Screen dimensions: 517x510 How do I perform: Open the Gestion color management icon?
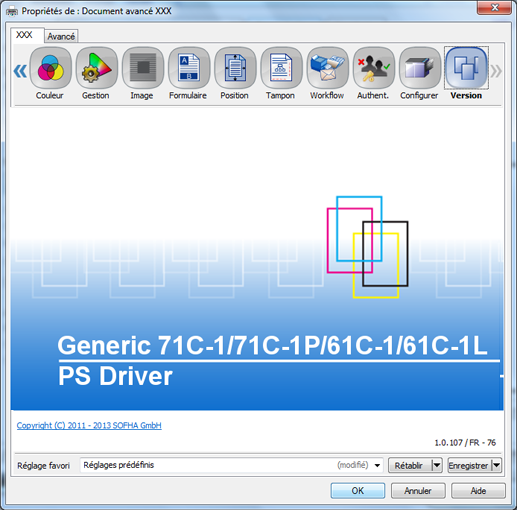96,68
